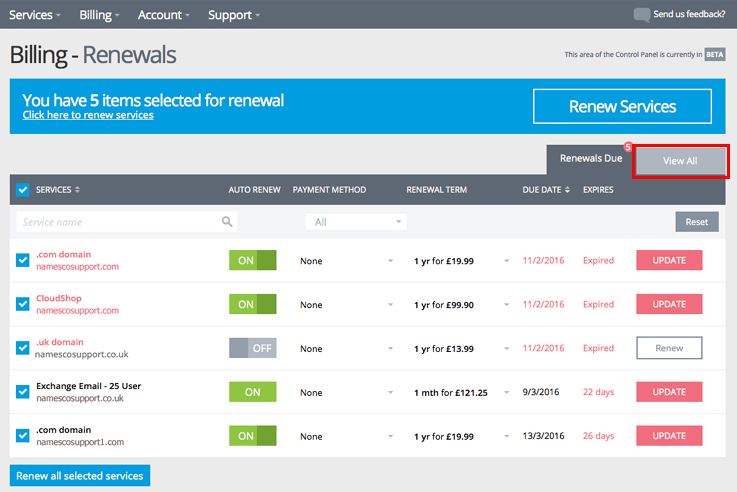The height and width of the screenshot is (492, 737).
Task: Click the Renewal Term column header
Action: coord(437,189)
